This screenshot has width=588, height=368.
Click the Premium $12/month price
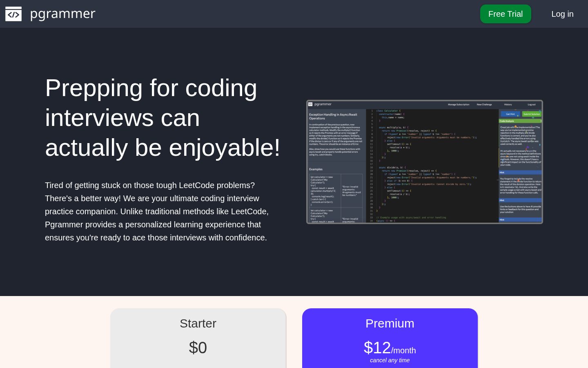pyautogui.click(x=390, y=348)
